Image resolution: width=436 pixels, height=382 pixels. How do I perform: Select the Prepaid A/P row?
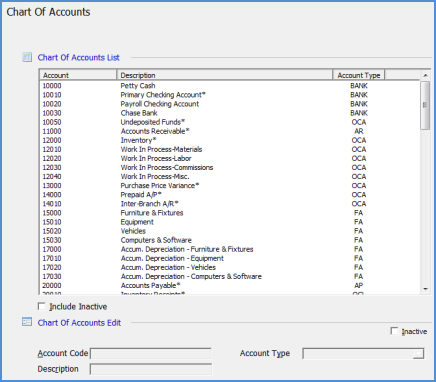coord(230,195)
